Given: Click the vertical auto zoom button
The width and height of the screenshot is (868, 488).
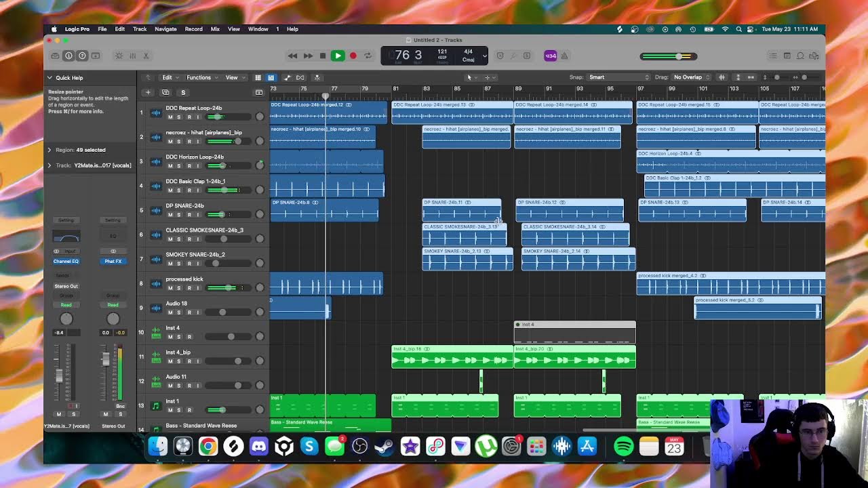Looking at the screenshot, I should 738,77.
